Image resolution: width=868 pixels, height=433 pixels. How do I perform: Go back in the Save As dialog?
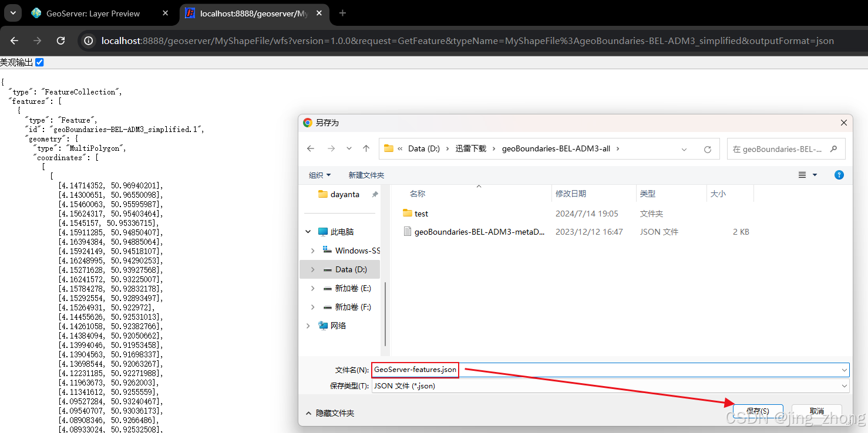pos(311,148)
